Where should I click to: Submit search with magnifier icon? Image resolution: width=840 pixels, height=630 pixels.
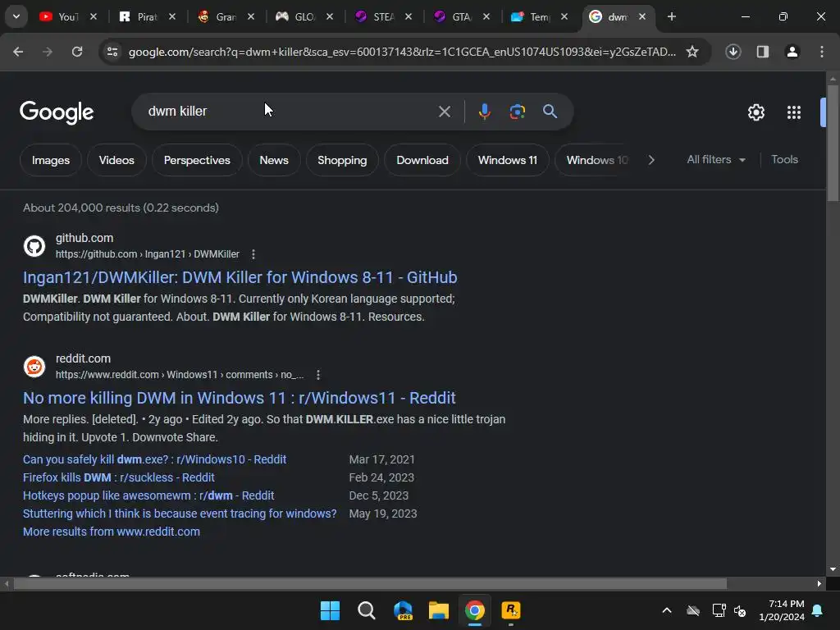(x=550, y=112)
